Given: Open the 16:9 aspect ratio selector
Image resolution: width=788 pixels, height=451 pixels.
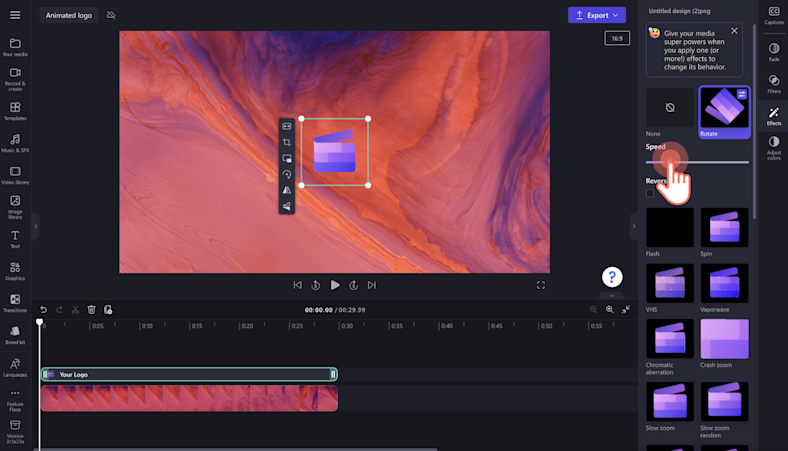Looking at the screenshot, I should 617,38.
